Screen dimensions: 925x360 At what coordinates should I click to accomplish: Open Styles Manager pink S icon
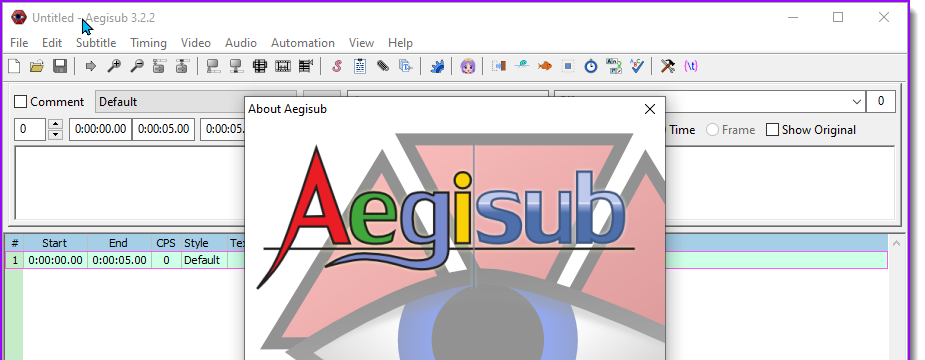(337, 66)
